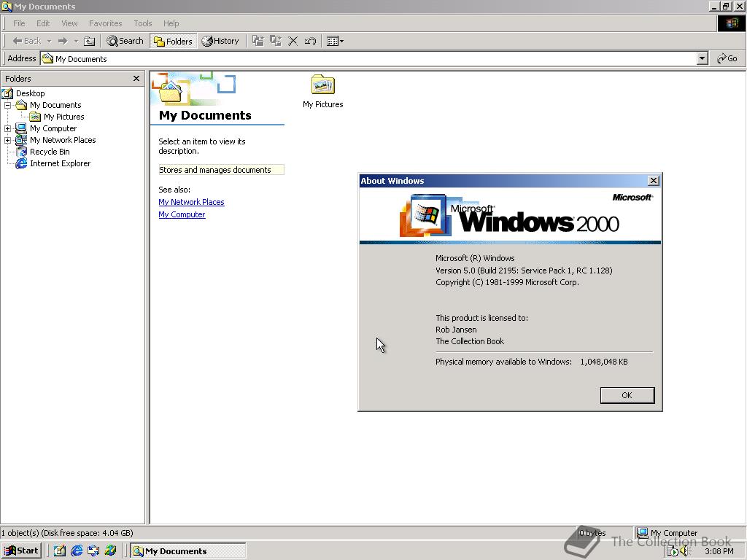The height and width of the screenshot is (560, 747).
Task: Click the 3:08 PM tray clock
Action: pyautogui.click(x=719, y=551)
